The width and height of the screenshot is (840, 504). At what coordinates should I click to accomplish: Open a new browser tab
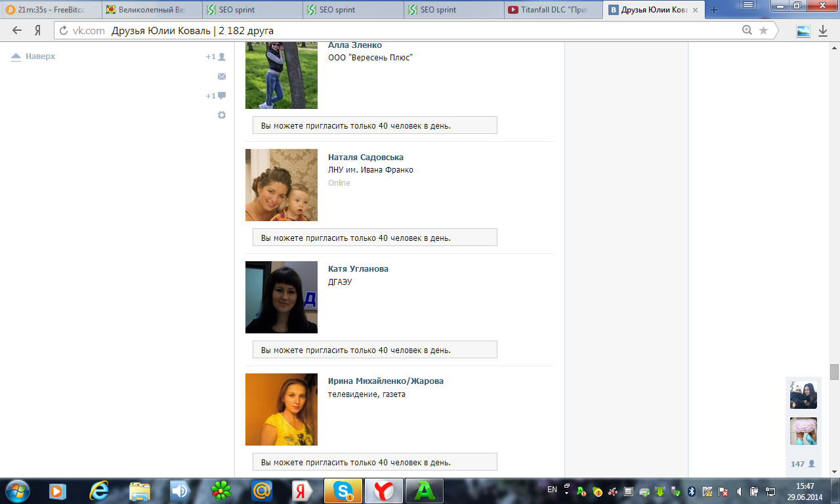point(714,10)
